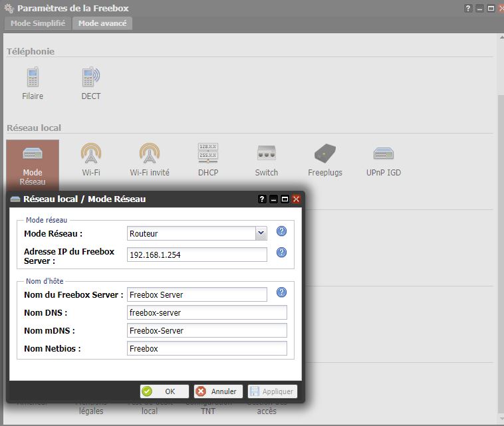504x426 pixels.
Task: Close the Réseau local / Mode Réseau dialog
Action: (x=296, y=199)
